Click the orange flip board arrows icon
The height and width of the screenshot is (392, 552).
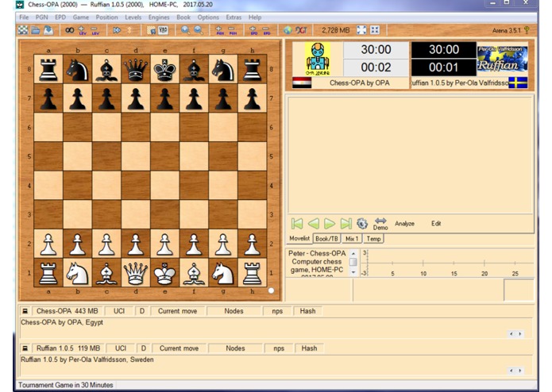[x=129, y=30]
